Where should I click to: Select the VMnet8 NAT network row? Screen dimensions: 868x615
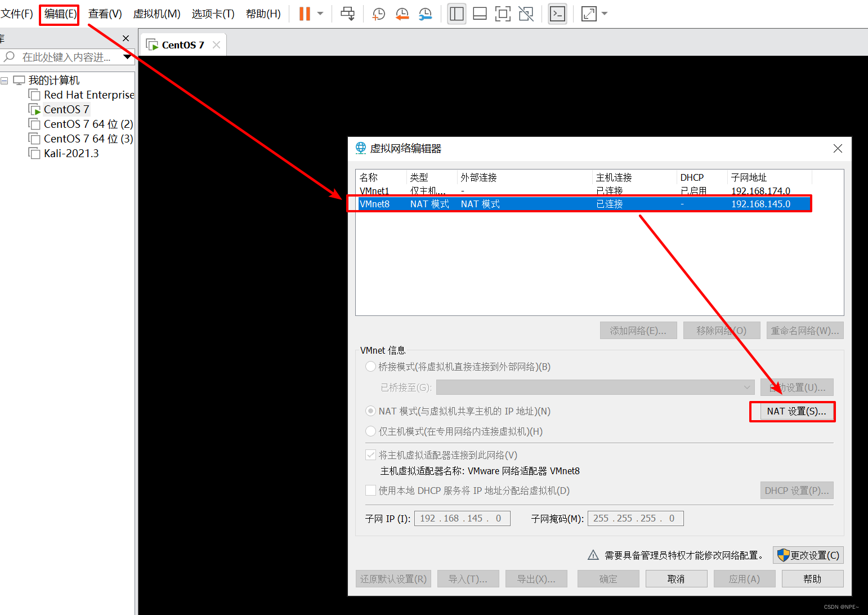[x=583, y=204]
